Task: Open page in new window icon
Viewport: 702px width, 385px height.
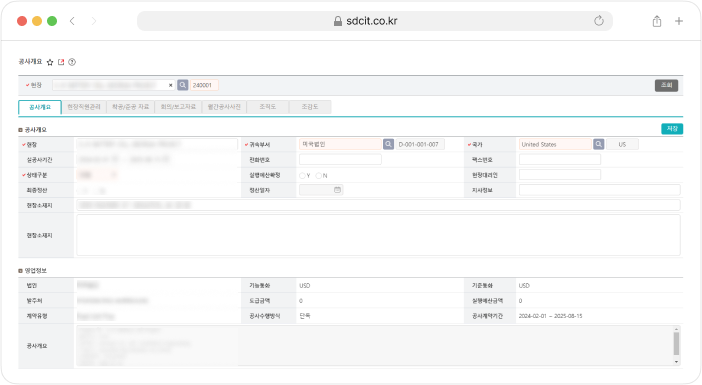Action: [x=61, y=62]
